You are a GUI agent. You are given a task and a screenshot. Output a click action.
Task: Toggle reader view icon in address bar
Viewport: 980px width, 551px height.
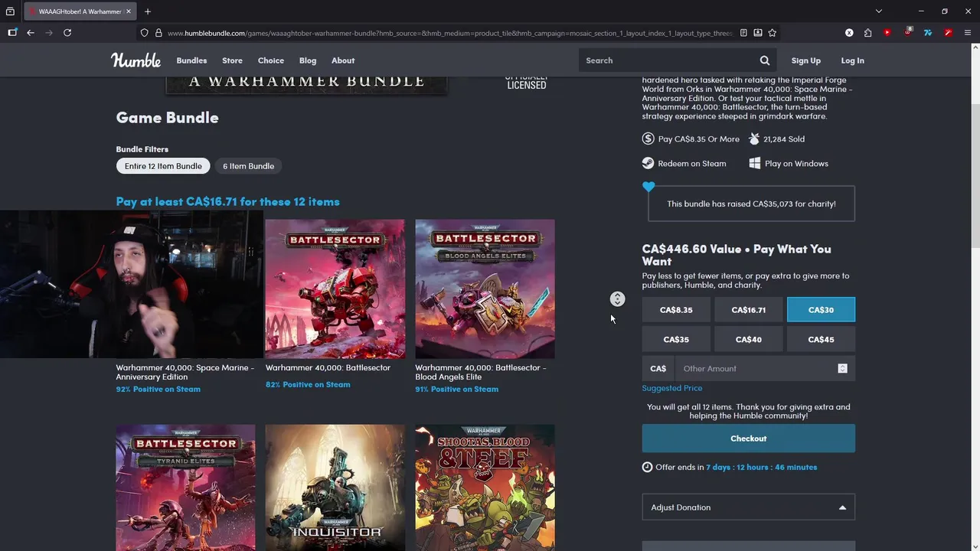coord(743,33)
